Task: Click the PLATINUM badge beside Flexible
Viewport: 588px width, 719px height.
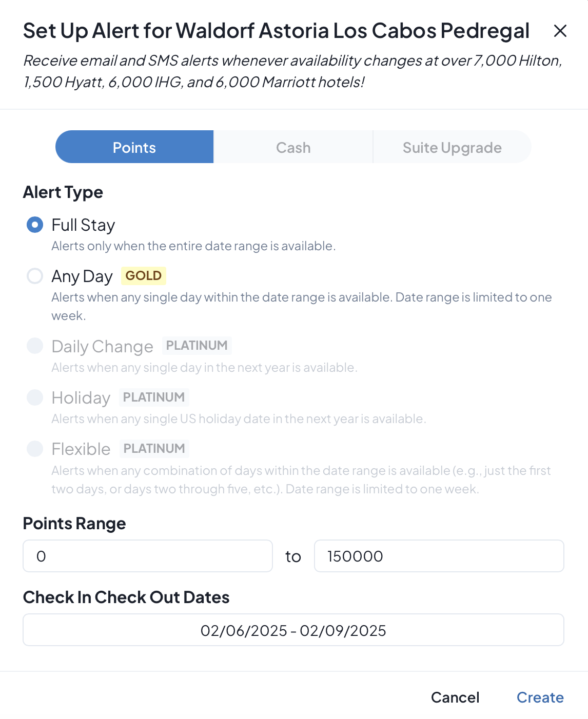Action: tap(154, 449)
